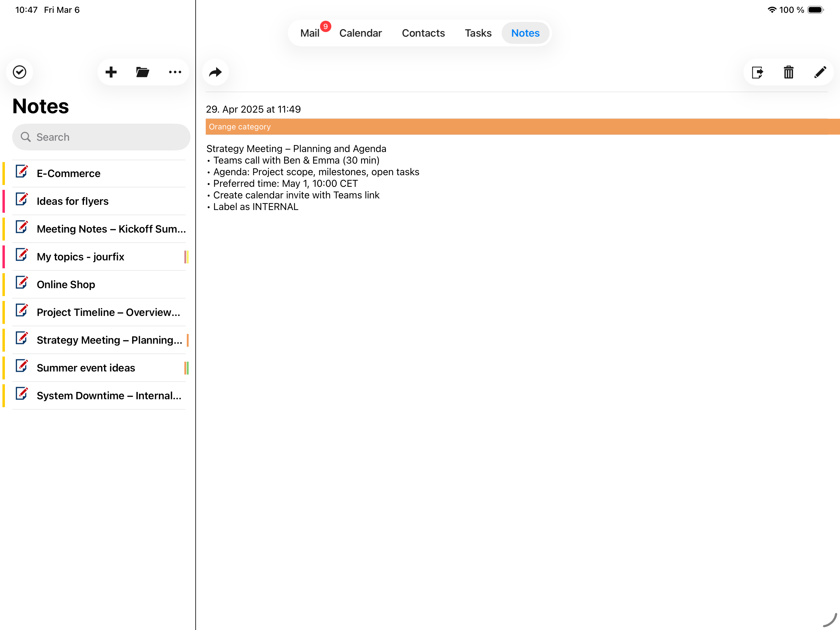This screenshot has height=630, width=840.
Task: Tap the Wi-Fi status icon
Action: tap(772, 10)
